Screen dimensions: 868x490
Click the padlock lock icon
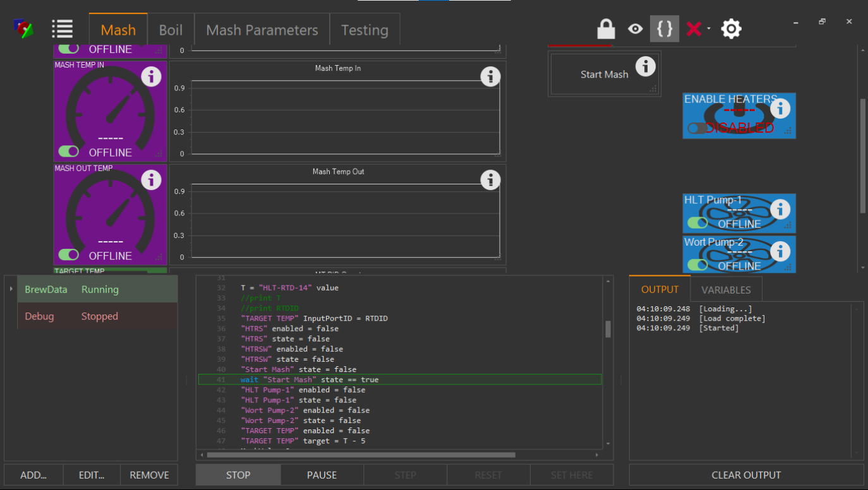pyautogui.click(x=606, y=28)
